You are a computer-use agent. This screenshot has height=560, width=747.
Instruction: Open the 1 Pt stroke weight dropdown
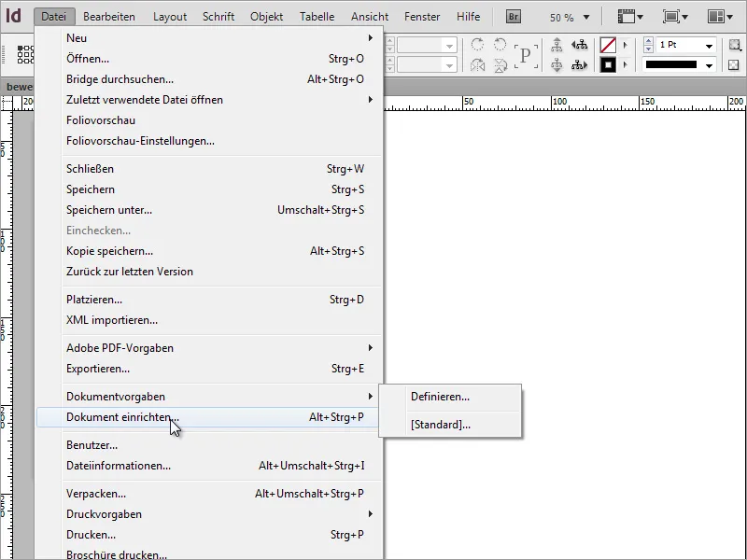[709, 46]
